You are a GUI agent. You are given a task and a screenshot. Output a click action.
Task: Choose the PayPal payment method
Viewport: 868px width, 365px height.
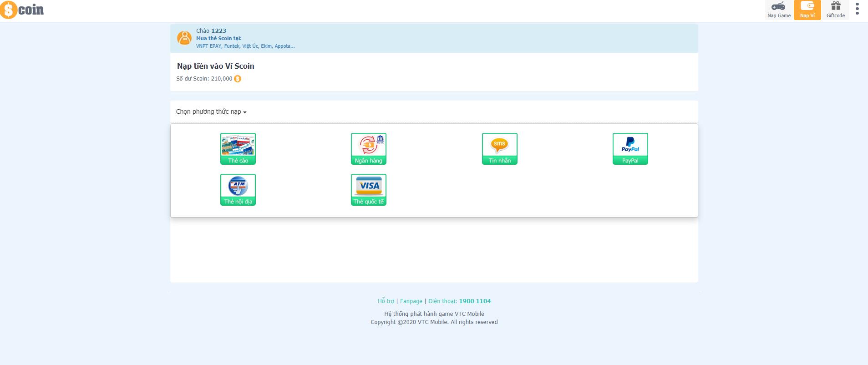630,148
